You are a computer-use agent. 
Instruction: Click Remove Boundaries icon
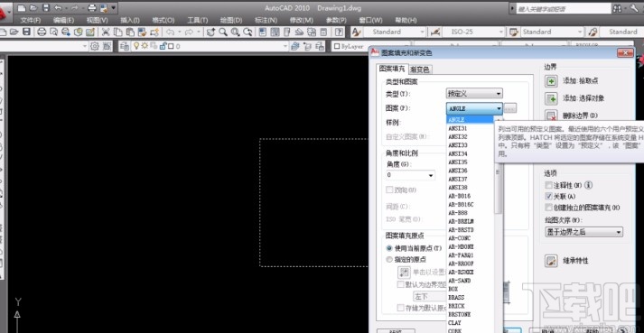coord(551,116)
